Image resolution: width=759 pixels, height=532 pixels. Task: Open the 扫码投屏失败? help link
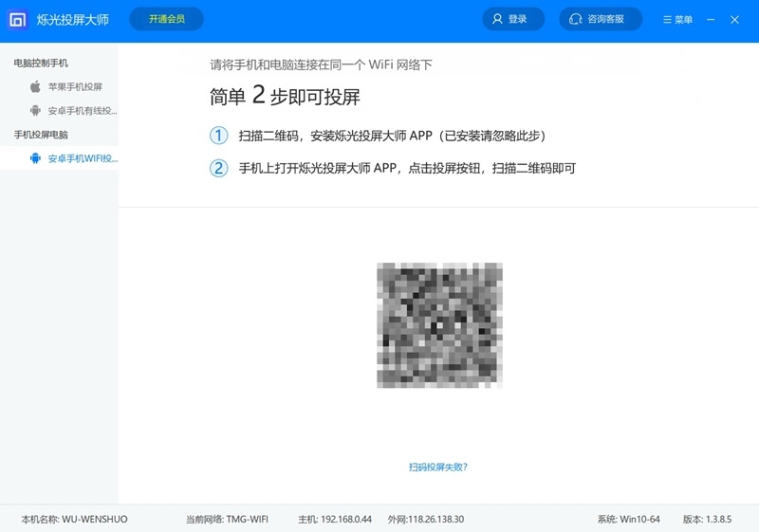point(438,467)
